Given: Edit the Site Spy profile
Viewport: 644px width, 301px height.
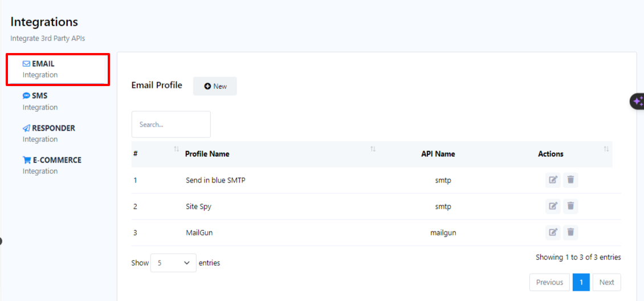Looking at the screenshot, I should coord(553,206).
